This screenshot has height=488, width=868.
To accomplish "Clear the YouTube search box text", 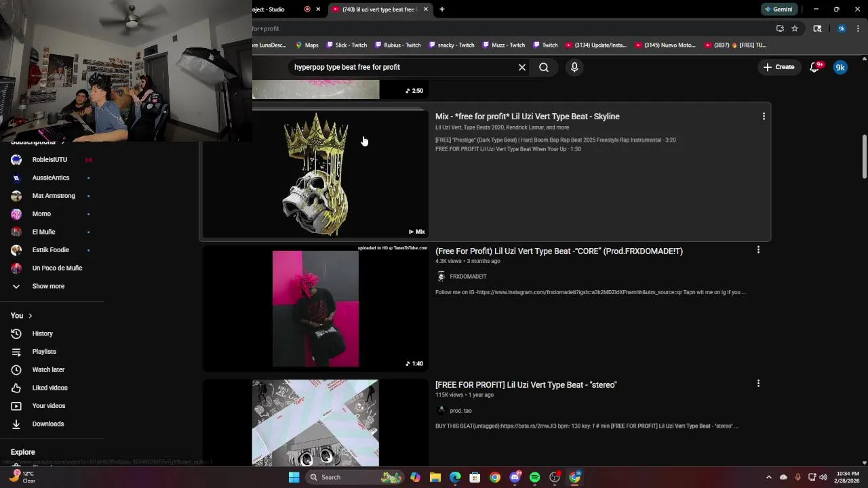I will pos(522,67).
